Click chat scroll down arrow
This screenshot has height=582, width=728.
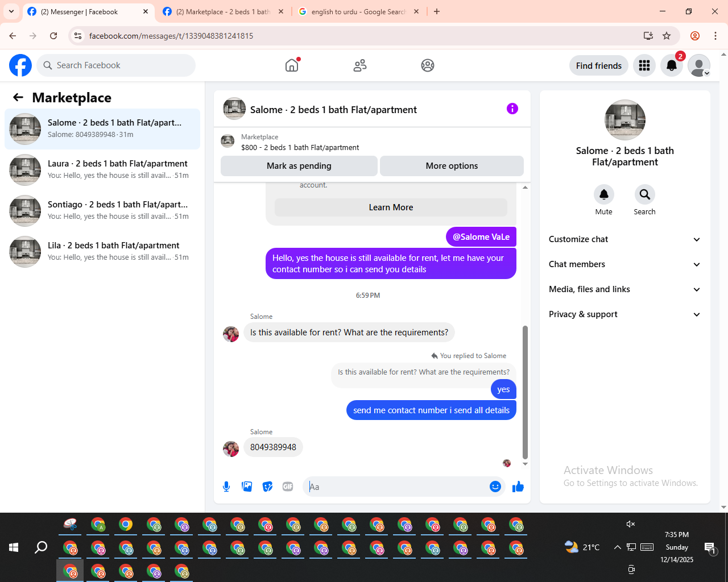click(525, 464)
